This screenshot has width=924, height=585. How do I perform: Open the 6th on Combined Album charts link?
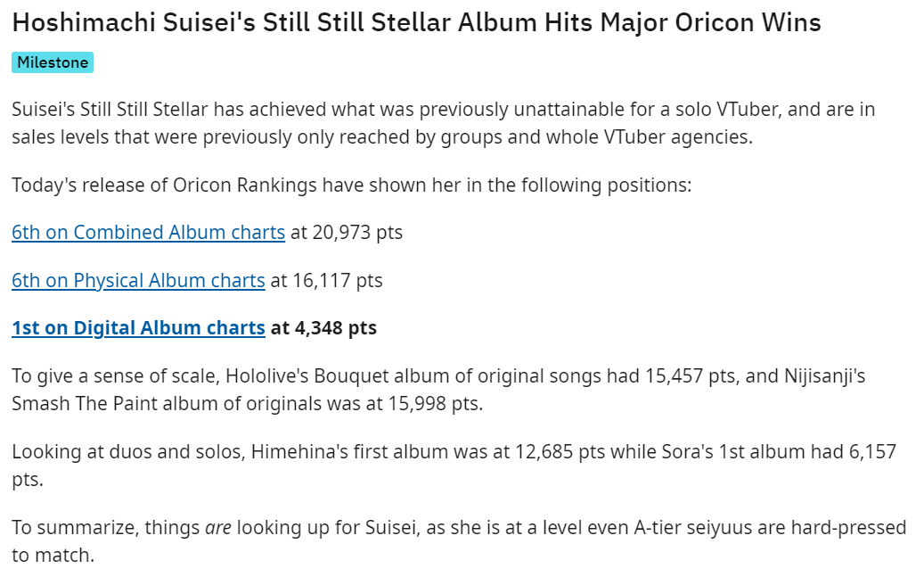(x=149, y=233)
